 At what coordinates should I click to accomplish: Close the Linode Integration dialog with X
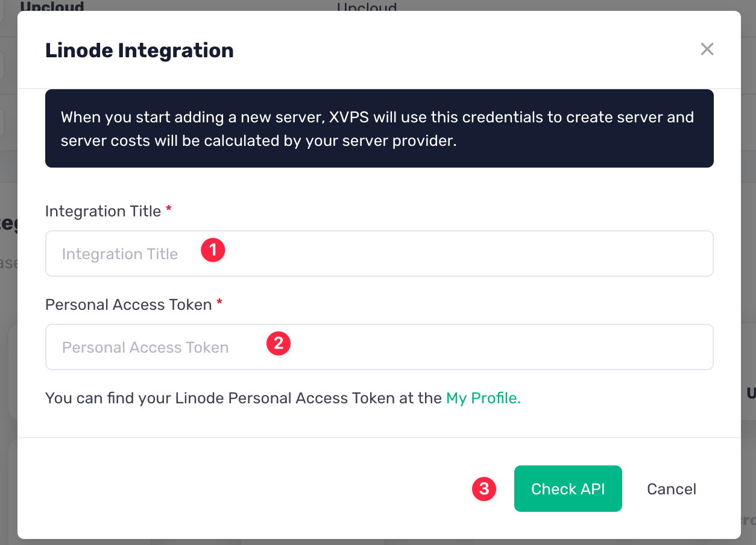click(x=707, y=49)
